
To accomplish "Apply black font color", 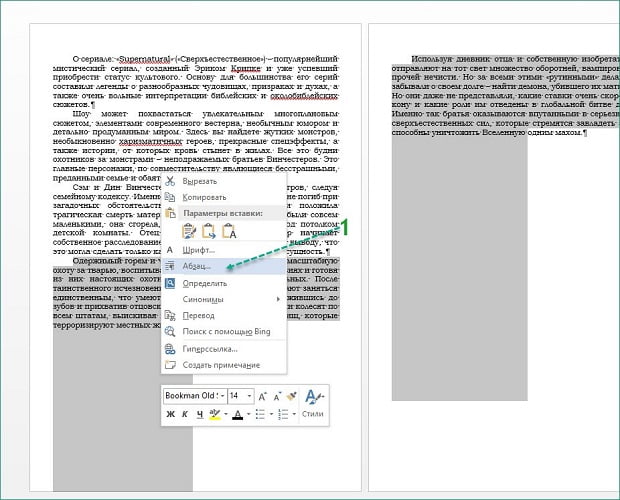I will click(x=238, y=414).
